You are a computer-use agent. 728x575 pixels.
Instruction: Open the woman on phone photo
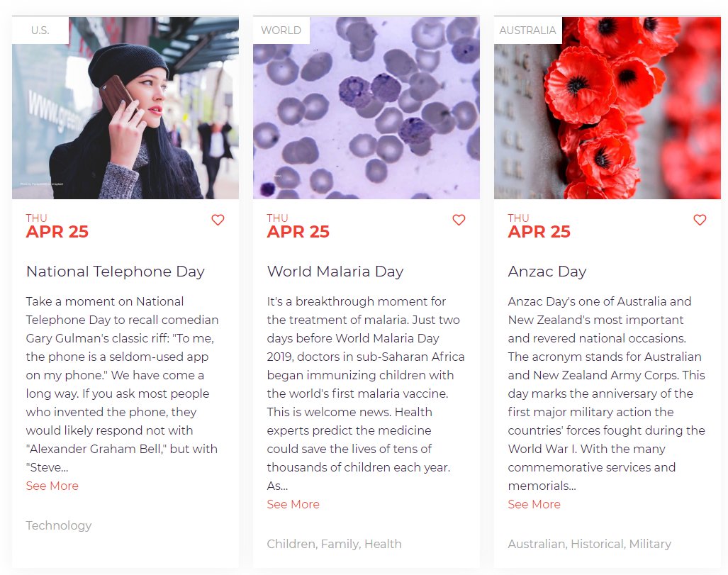(x=125, y=108)
